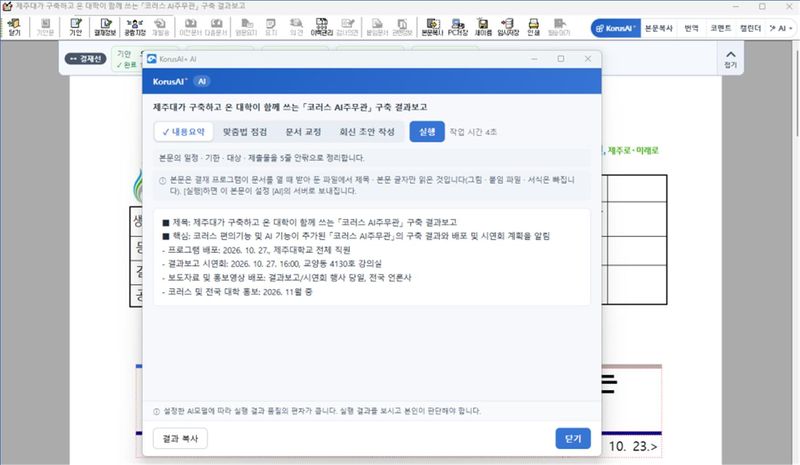800x465 pixels.
Task: Switch to the 문서 교정 tab
Action: (x=303, y=132)
